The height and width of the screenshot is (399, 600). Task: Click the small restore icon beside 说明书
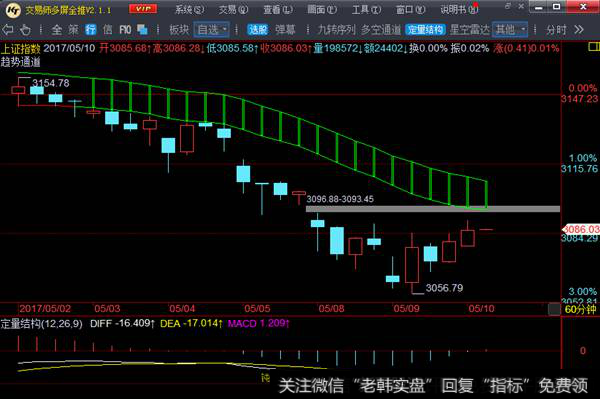coord(508,6)
